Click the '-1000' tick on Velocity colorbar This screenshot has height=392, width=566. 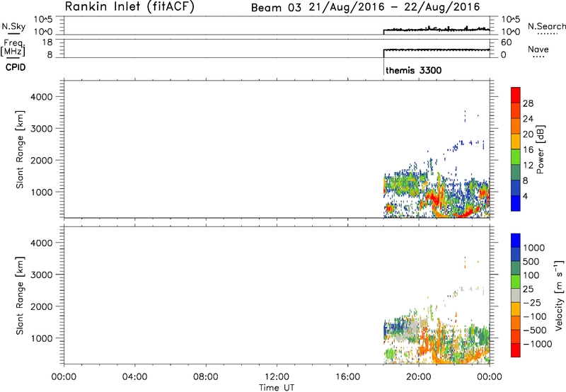point(537,344)
